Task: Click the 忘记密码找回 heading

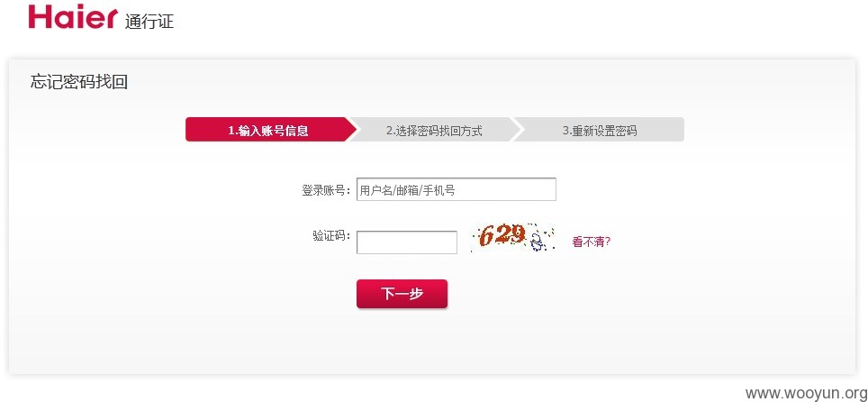Action: click(79, 83)
